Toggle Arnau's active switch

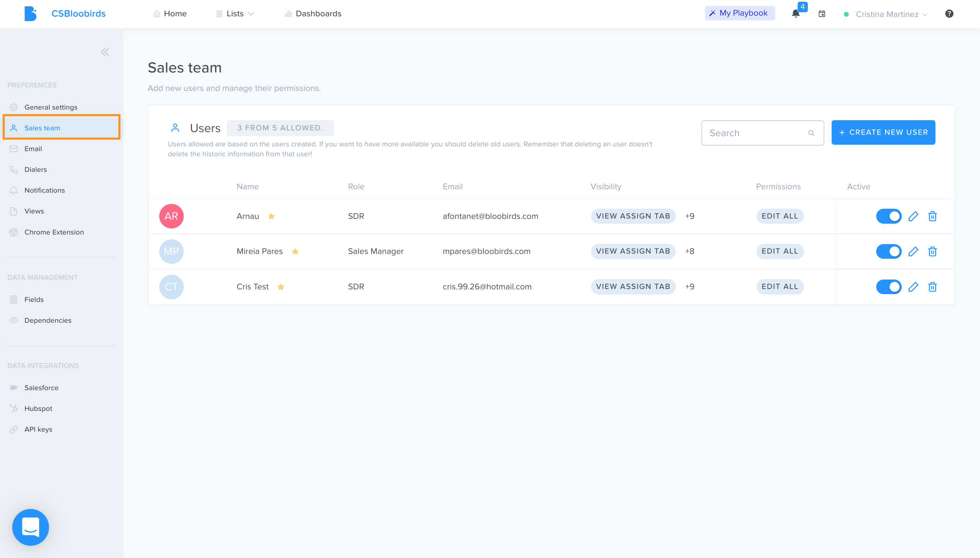tap(888, 216)
